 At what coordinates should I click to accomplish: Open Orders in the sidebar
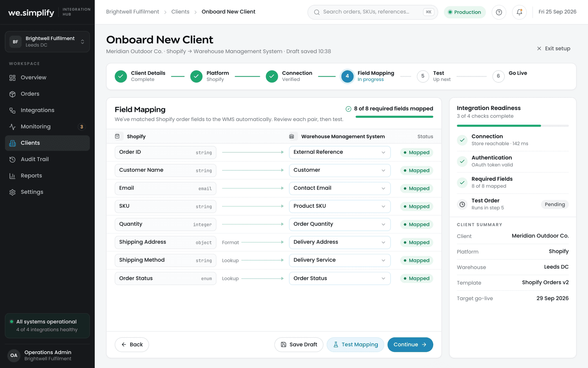coord(47,94)
